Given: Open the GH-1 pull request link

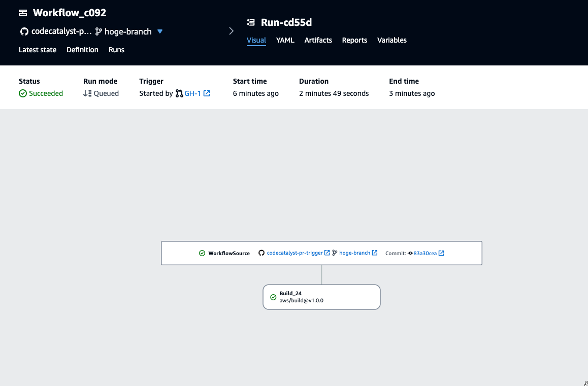Looking at the screenshot, I should (193, 93).
